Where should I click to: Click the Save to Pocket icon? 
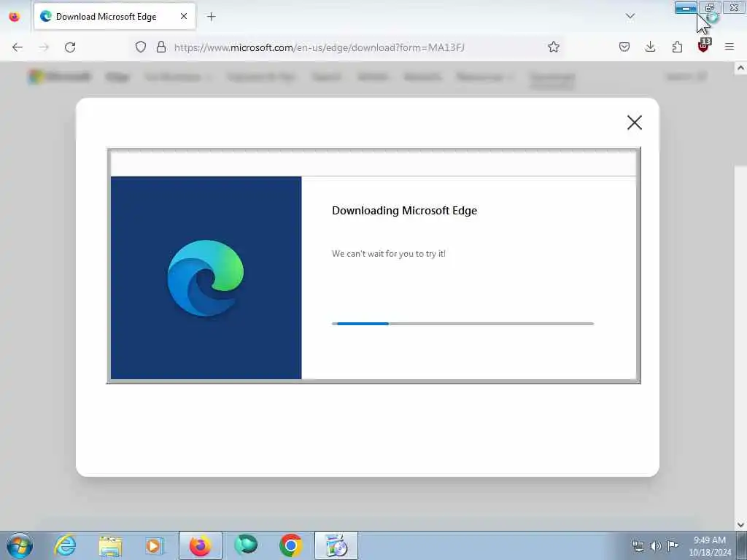624,47
